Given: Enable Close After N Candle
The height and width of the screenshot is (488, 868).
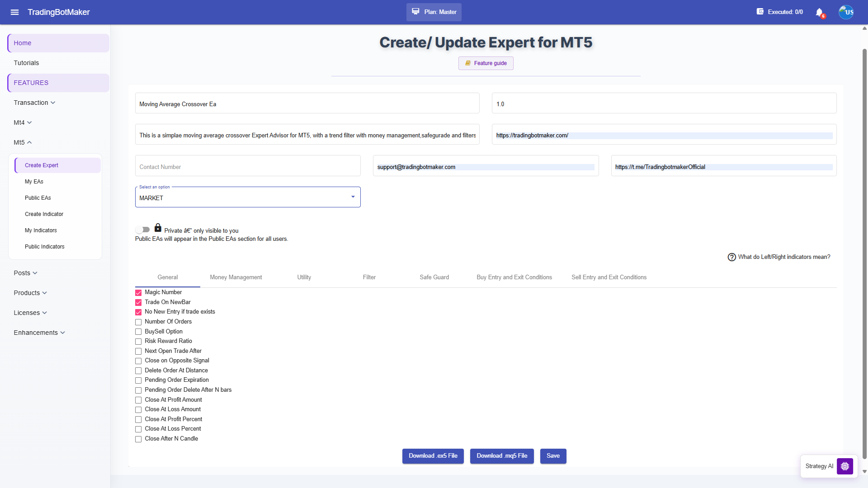Looking at the screenshot, I should pyautogui.click(x=138, y=439).
